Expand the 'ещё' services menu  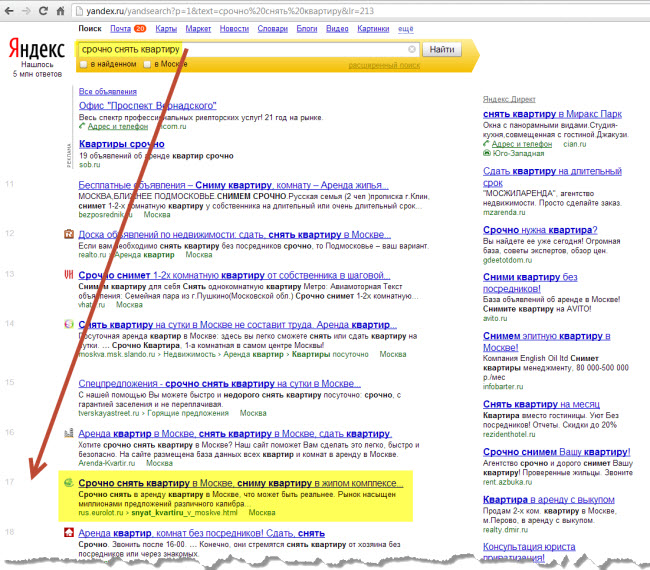click(x=405, y=29)
